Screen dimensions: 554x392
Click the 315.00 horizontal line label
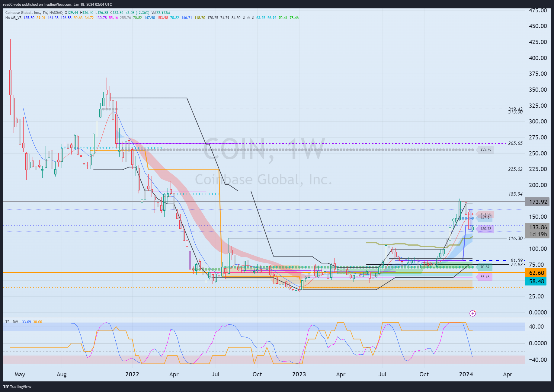point(515,112)
